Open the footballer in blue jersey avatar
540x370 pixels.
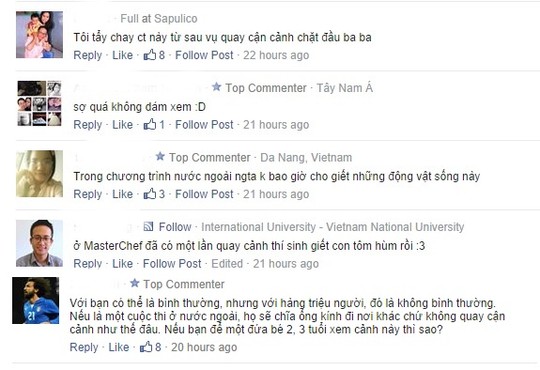[35, 300]
